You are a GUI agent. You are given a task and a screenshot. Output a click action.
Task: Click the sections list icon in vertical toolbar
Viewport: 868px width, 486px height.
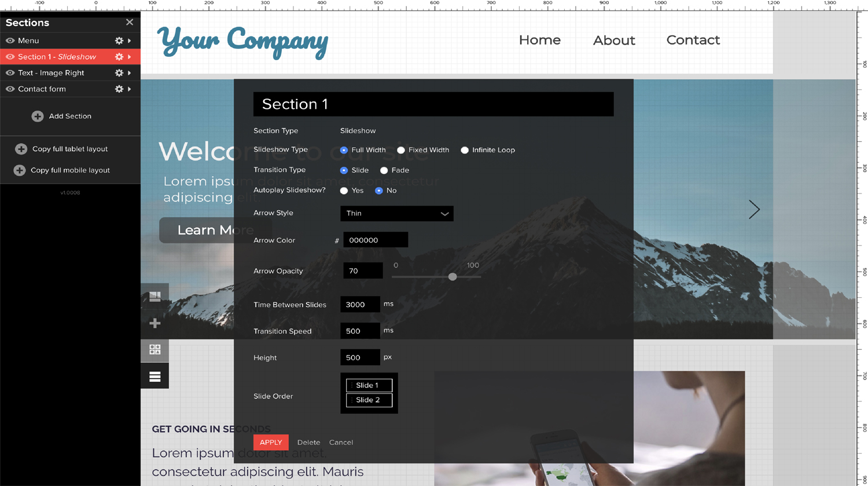tap(155, 377)
